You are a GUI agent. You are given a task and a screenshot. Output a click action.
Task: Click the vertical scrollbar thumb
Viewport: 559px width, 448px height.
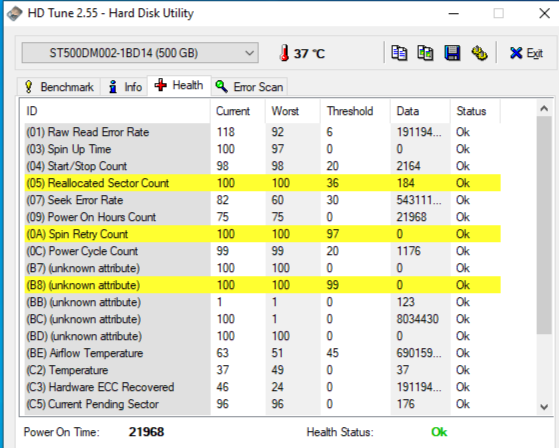[544, 225]
